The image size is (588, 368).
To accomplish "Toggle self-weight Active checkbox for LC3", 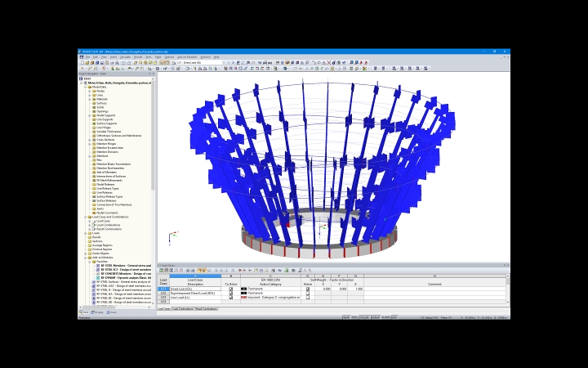I will (x=308, y=298).
